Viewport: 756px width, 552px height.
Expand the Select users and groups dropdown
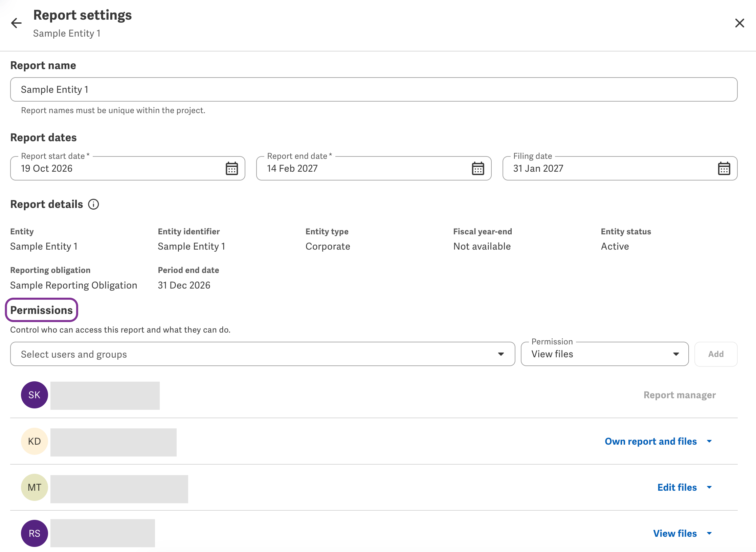pyautogui.click(x=263, y=354)
